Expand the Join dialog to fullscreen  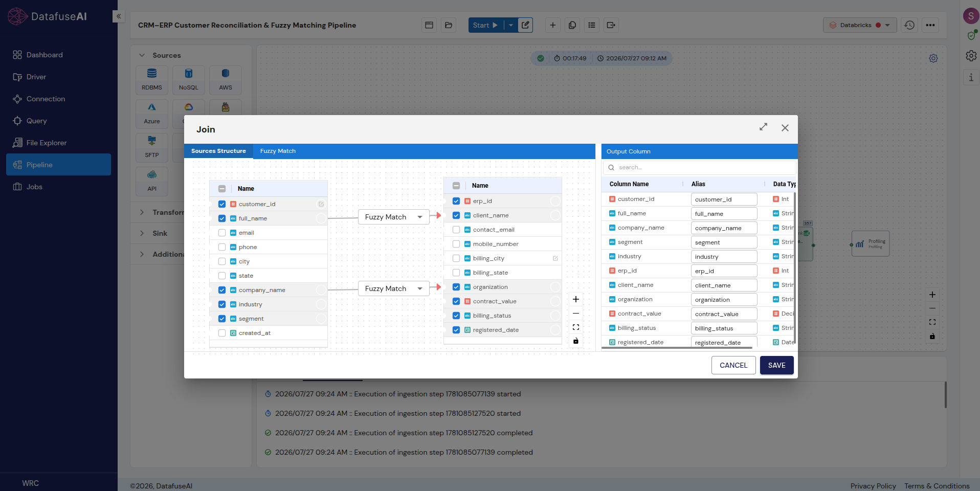click(x=763, y=127)
